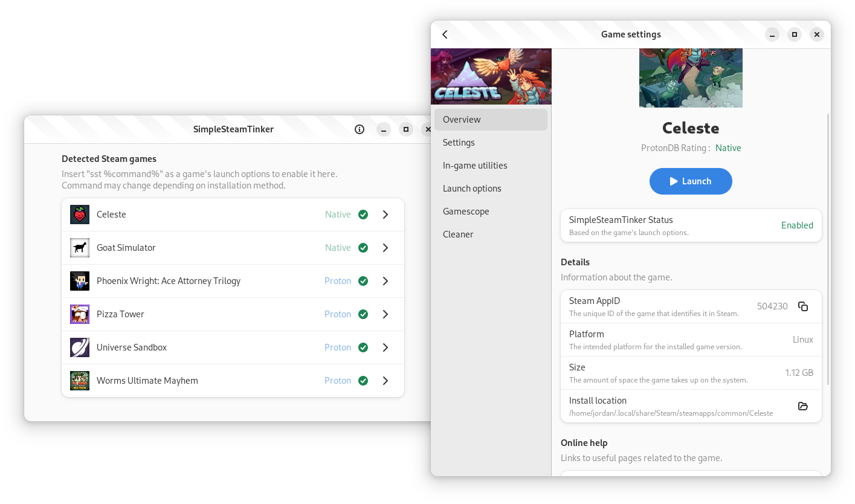The image size is (855, 504).
Task: Switch to the Settings sidebar page
Action: [491, 143]
